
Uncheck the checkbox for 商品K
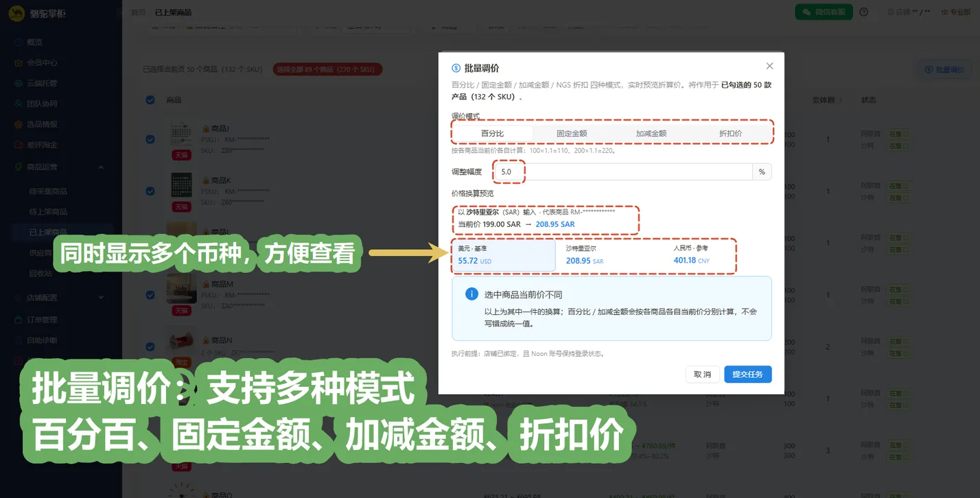pos(150,191)
